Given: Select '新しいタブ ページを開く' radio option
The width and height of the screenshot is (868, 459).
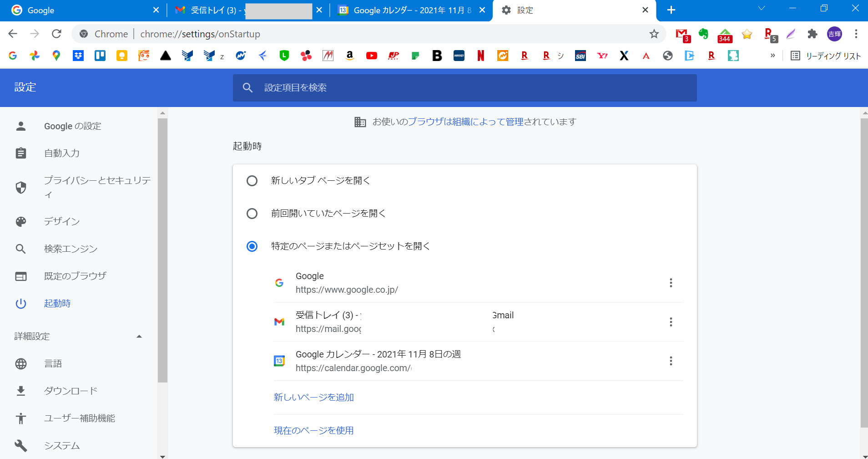Looking at the screenshot, I should (x=252, y=181).
